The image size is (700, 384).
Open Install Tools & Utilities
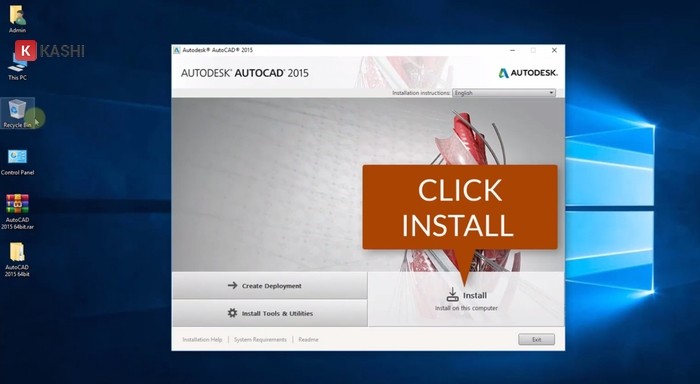[x=270, y=313]
